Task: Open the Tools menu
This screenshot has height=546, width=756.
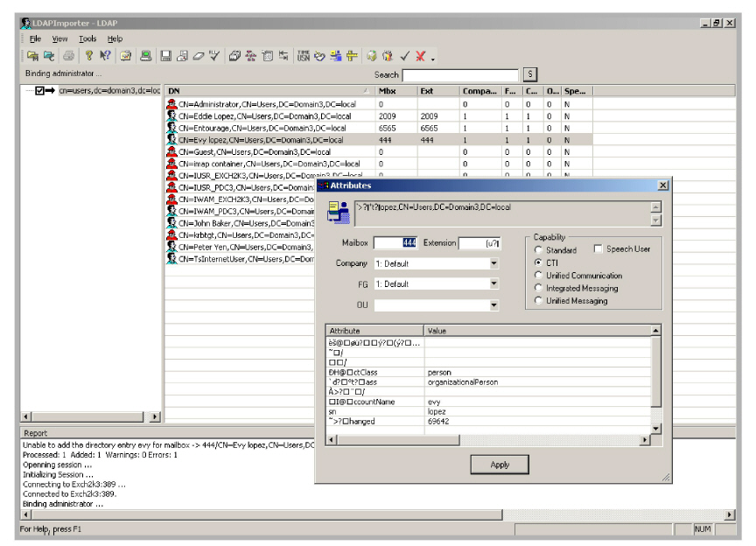Action: (x=87, y=38)
